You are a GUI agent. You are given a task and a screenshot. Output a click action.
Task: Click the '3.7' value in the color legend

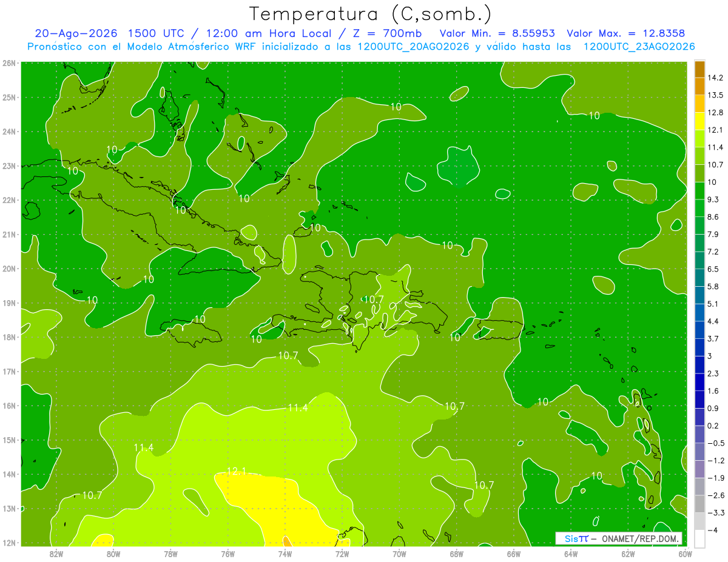coord(713,338)
